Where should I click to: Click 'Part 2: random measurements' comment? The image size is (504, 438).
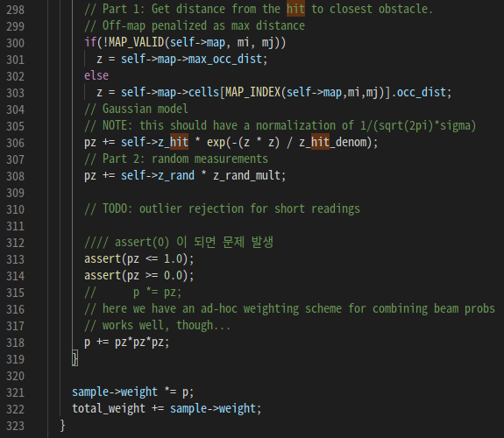[x=176, y=159]
